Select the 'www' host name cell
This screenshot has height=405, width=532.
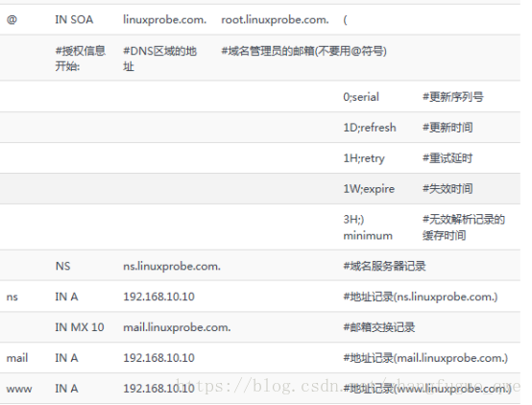(19, 389)
